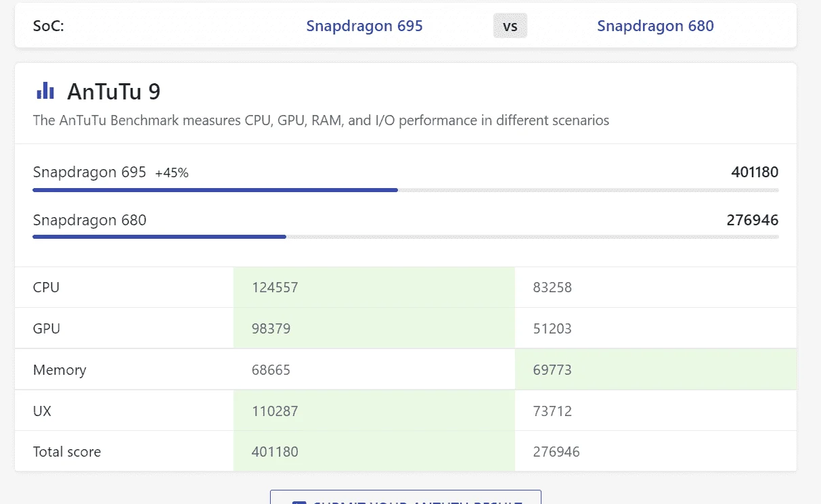The image size is (821, 504).
Task: Open the Snapdragon 695 SoC link
Action: pos(364,26)
